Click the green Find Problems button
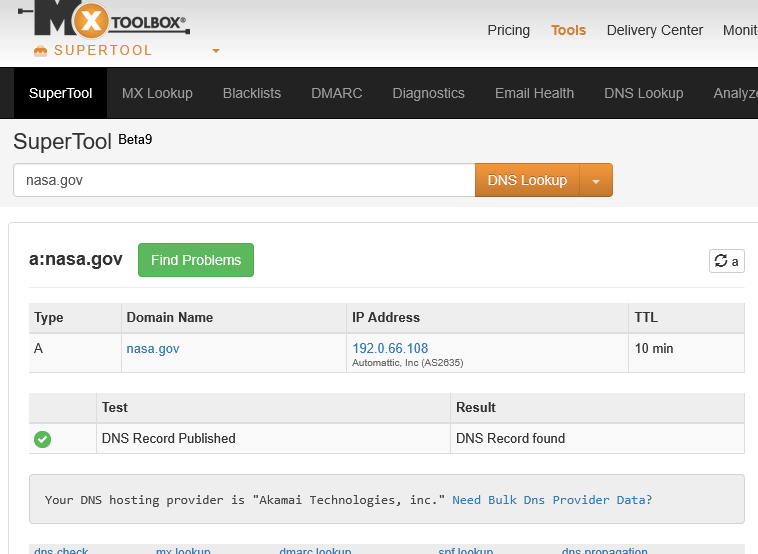 (196, 260)
